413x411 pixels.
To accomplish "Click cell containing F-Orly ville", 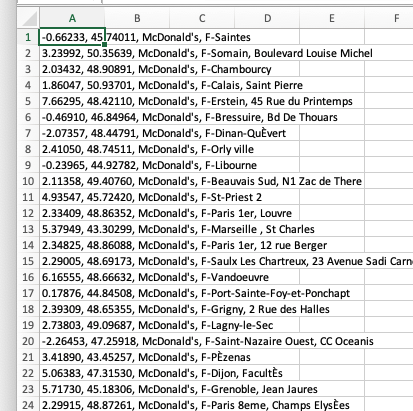I will [72, 149].
